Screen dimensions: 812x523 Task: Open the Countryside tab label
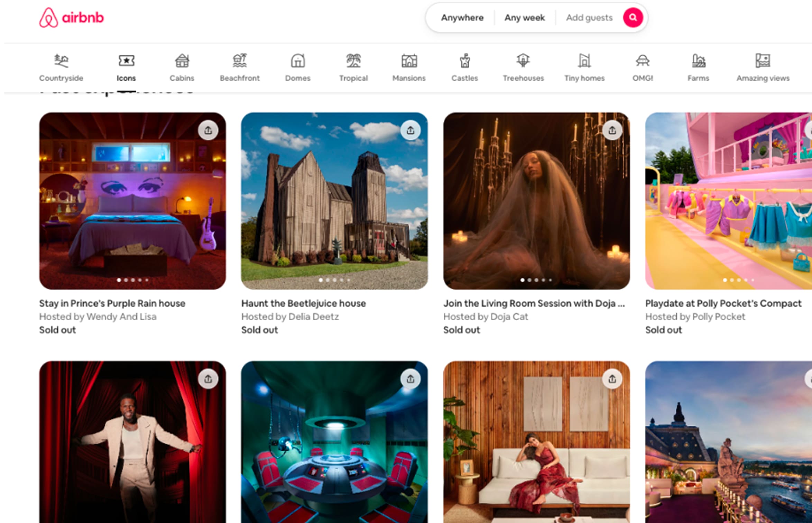[61, 78]
